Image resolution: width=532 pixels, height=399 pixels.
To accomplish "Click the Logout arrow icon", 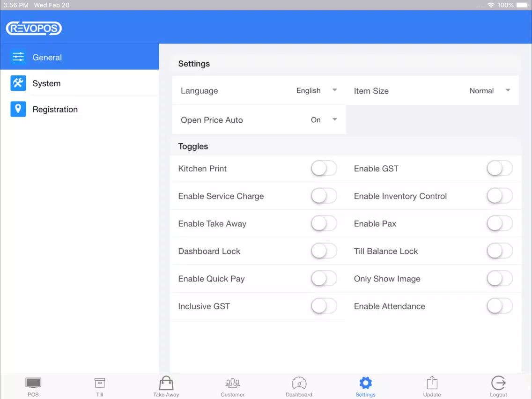I will [x=498, y=383].
